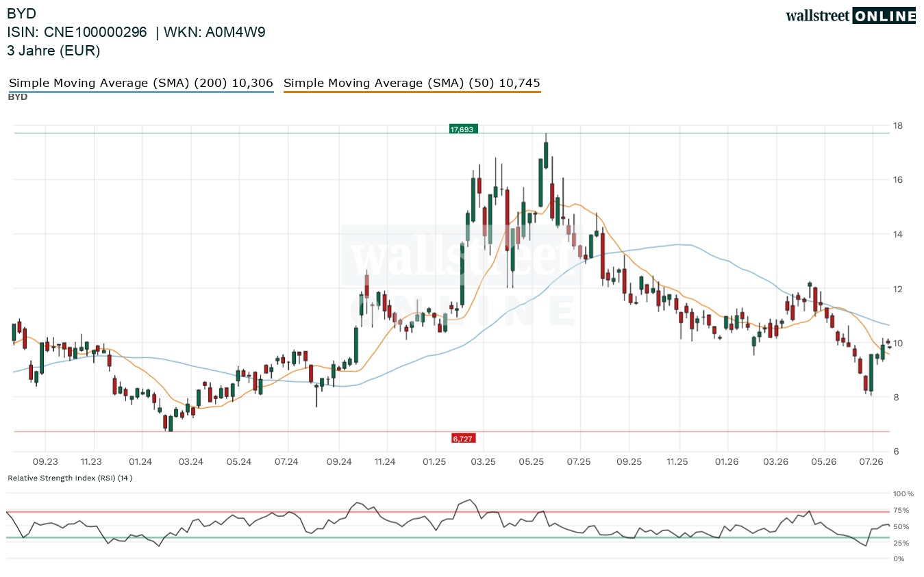Click the wallstreet ONLINE logo
Screen dimensions: 924x577
coord(851,16)
